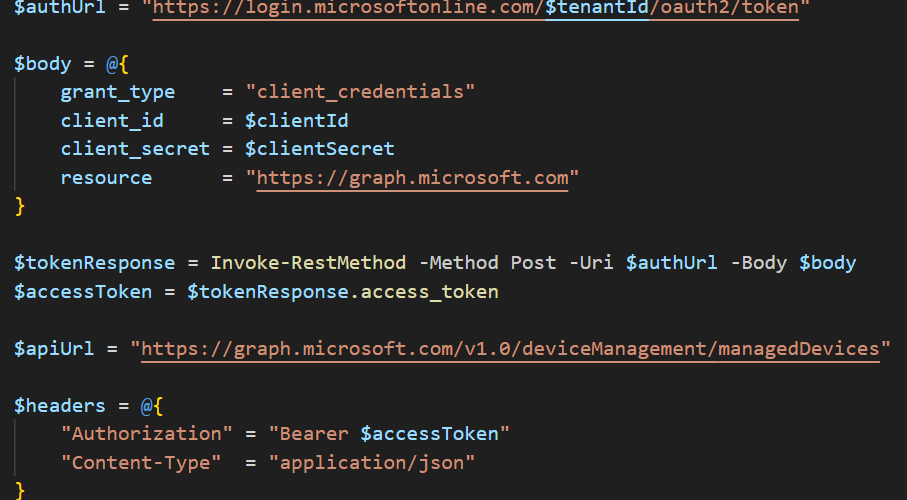Click the $clientId variable value
Screen dimensions: 907x500
click(297, 121)
